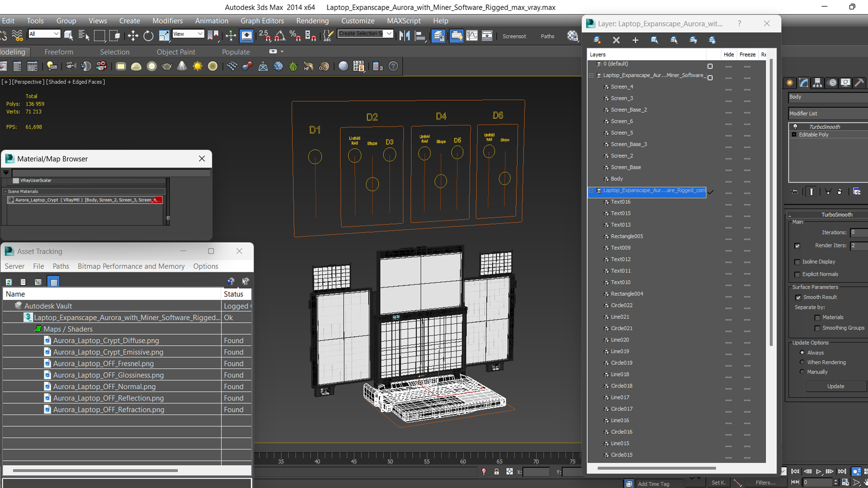Open the Hierarchy command panel tab
Image resolution: width=868 pixels, height=488 pixels.
817,83
